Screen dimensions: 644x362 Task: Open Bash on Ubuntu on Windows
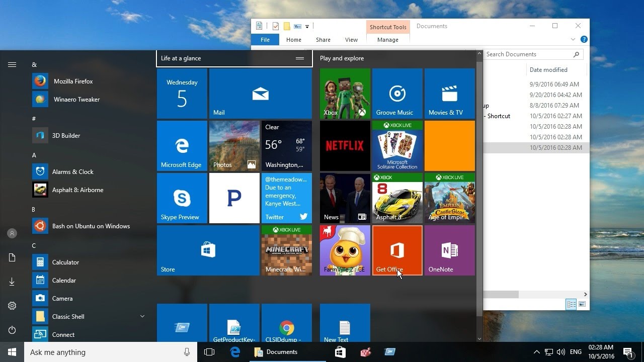click(91, 226)
